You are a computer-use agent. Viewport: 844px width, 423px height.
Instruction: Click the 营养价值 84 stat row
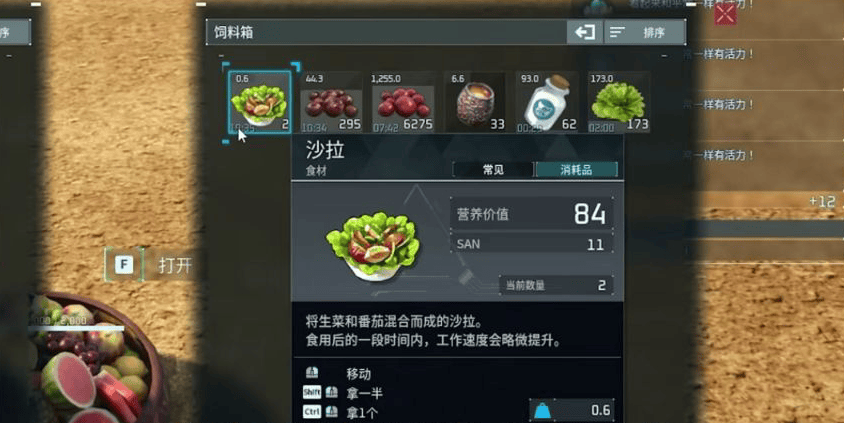point(532,214)
